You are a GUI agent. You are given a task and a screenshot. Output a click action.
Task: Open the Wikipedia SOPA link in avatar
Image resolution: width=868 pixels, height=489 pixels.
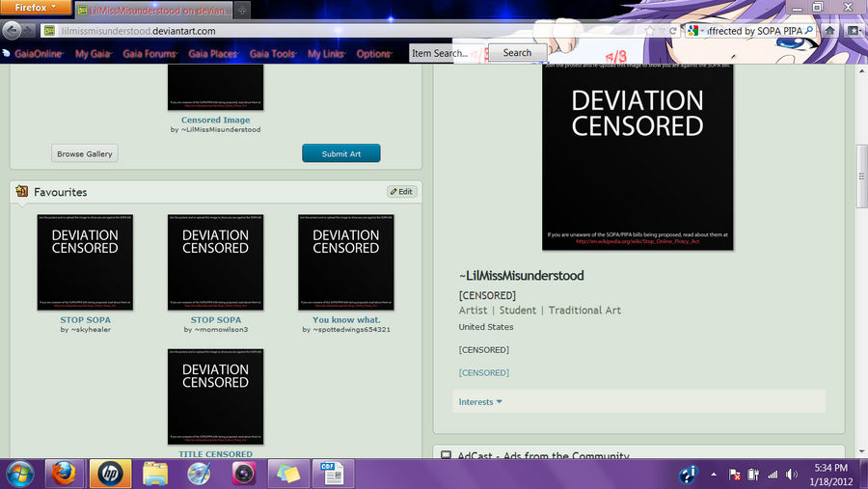637,241
